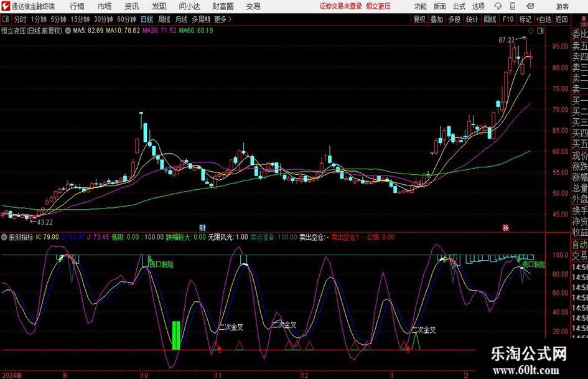Expand the 股朋指标 indicator dropdown
588x379 pixels.
coord(4,236)
